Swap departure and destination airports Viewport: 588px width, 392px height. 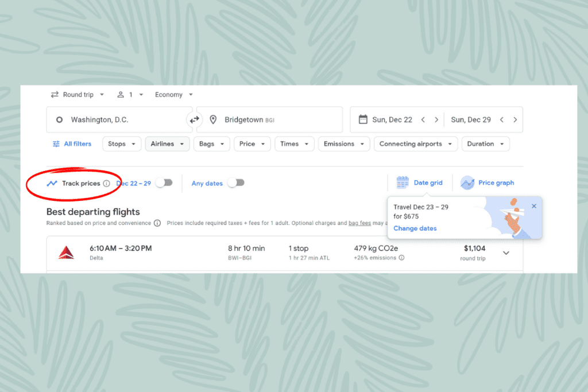click(195, 119)
